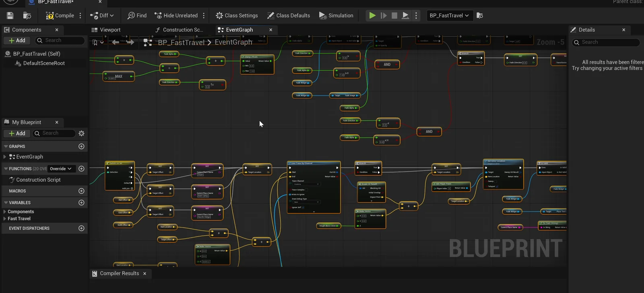The height and width of the screenshot is (293, 644).
Task: Click the Components search field
Action: pos(60,41)
